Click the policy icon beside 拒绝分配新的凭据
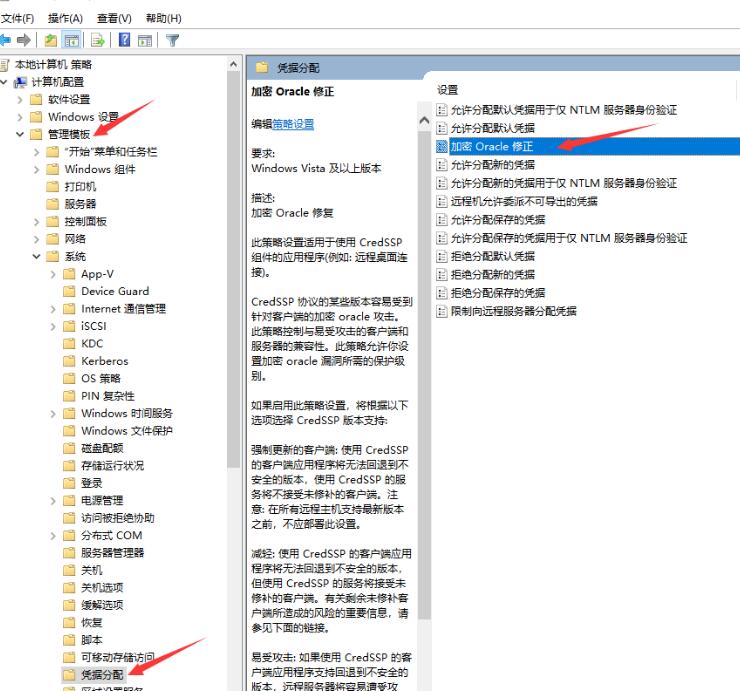Screen dimensions: 740x691 tap(441, 275)
